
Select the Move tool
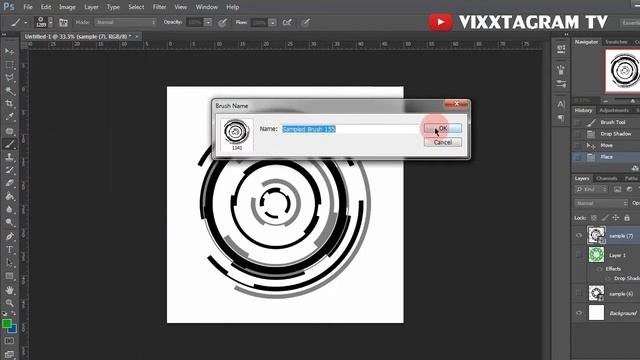(9, 51)
